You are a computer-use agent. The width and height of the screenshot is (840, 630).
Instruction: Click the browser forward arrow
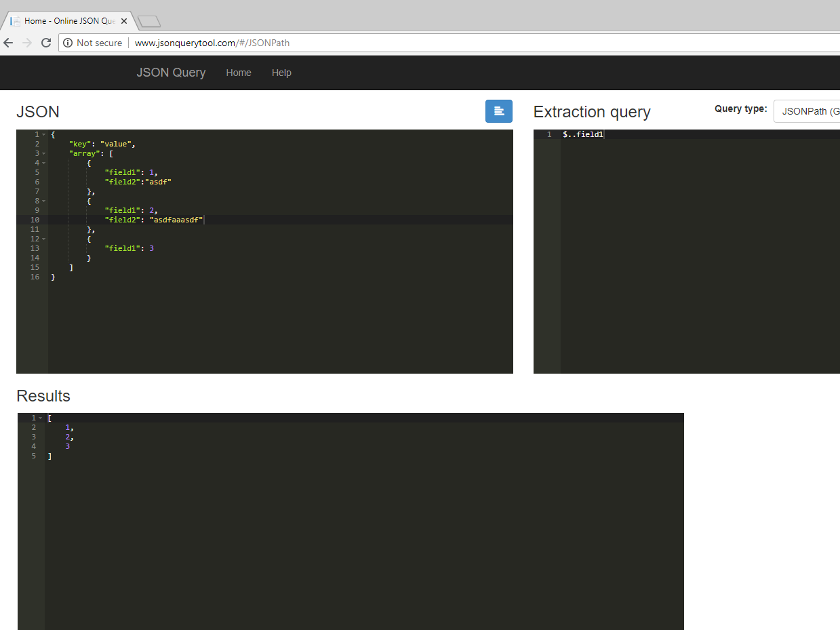pyautogui.click(x=27, y=43)
